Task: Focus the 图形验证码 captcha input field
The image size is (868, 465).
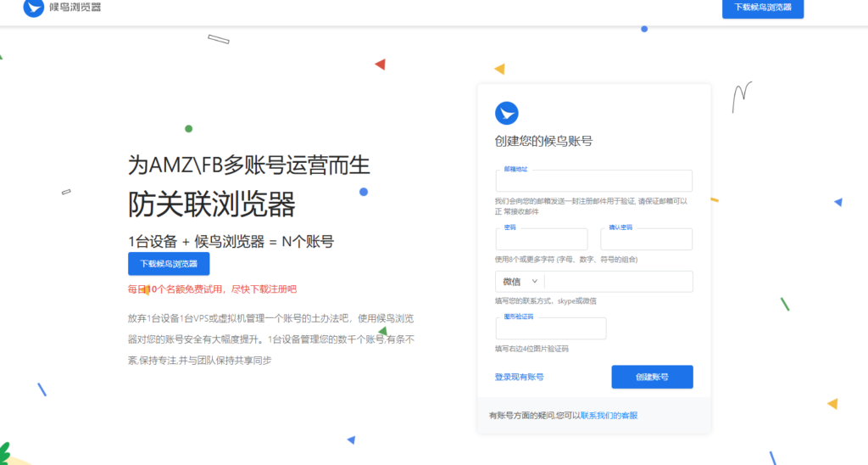Action: click(x=550, y=328)
